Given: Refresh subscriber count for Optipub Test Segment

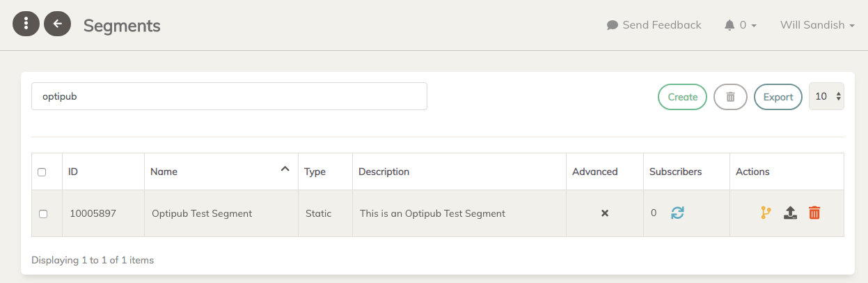Looking at the screenshot, I should pyautogui.click(x=677, y=213).
